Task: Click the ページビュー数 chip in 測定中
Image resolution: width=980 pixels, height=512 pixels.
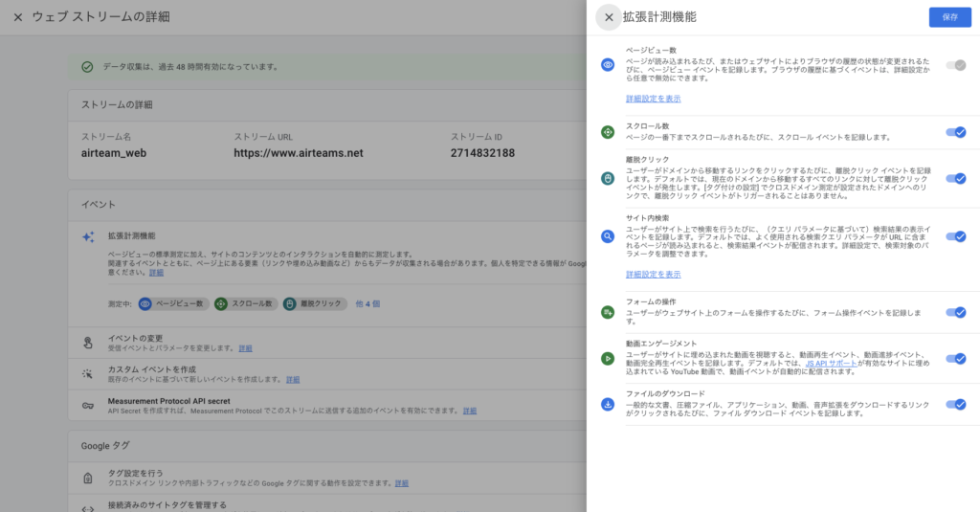Action: pyautogui.click(x=172, y=303)
